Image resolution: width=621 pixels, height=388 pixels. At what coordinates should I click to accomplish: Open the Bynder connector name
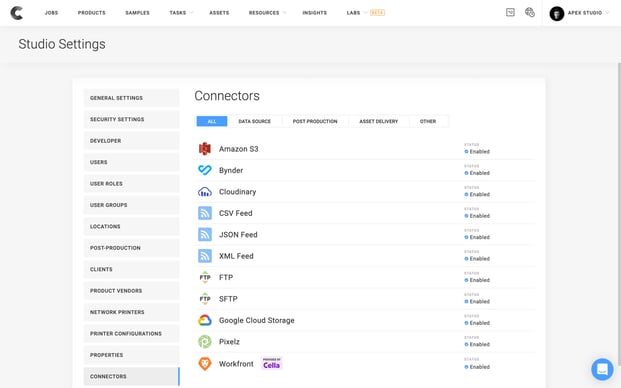coord(231,170)
